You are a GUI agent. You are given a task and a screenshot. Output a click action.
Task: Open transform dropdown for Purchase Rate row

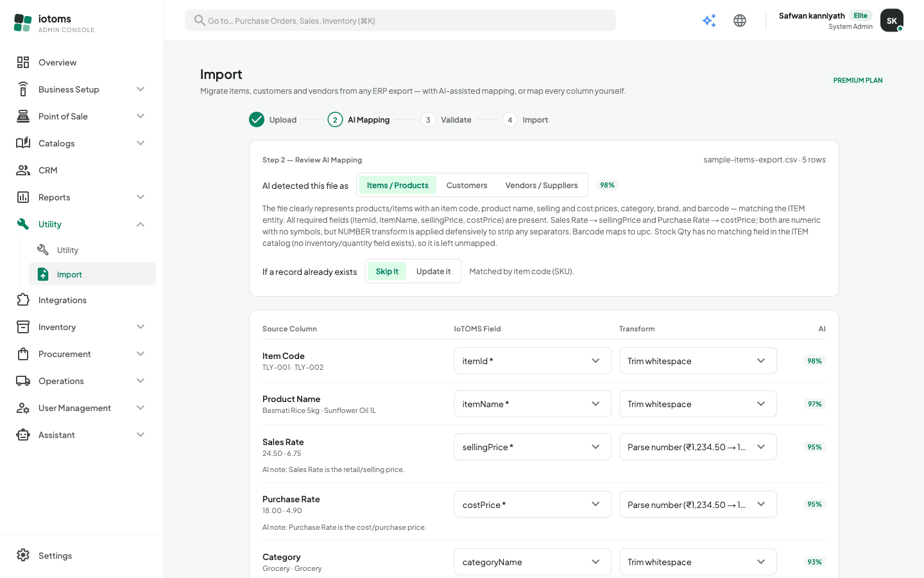point(698,504)
